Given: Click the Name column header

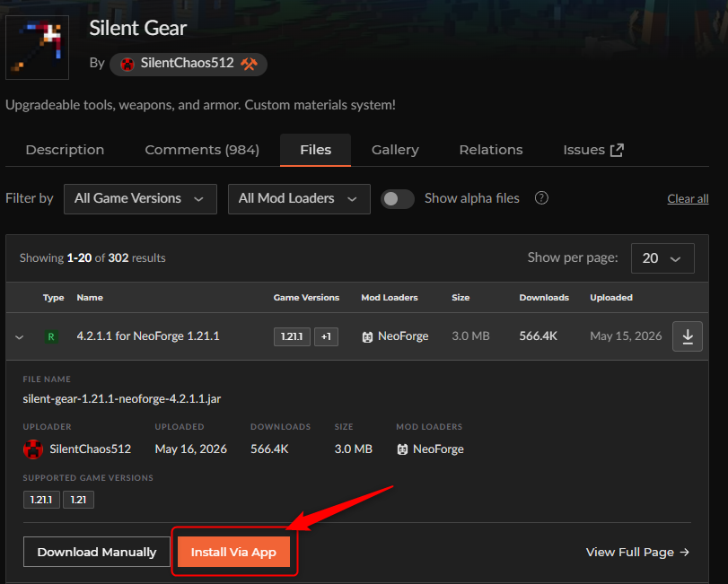Looking at the screenshot, I should pyautogui.click(x=90, y=298).
